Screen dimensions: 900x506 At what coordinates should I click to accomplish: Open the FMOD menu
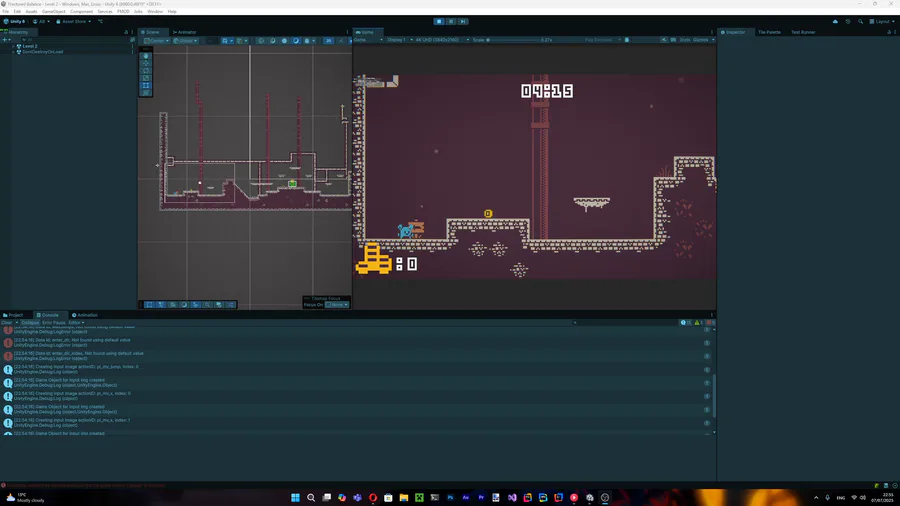click(123, 11)
